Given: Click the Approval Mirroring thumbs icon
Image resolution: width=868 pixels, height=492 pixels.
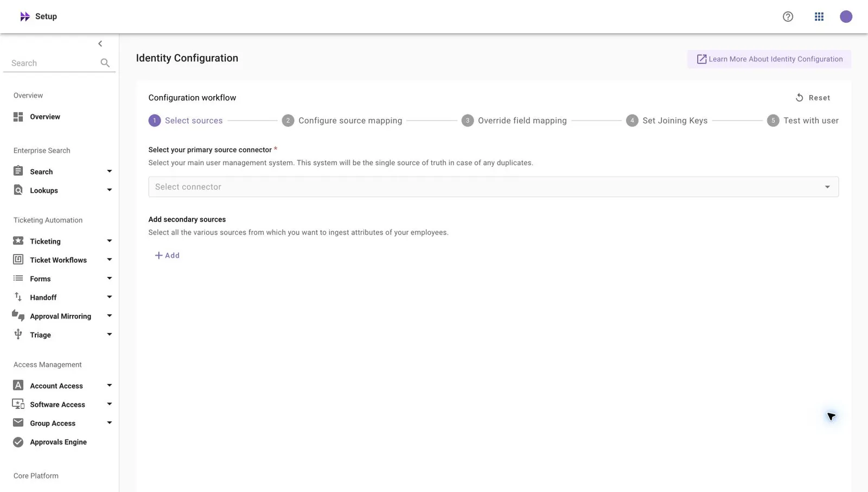Looking at the screenshot, I should (x=18, y=316).
